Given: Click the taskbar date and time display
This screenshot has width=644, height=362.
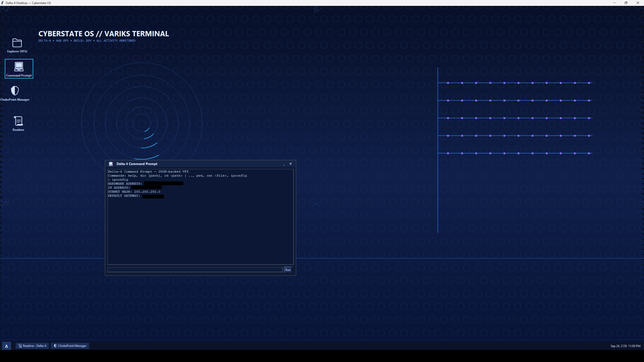Looking at the screenshot, I should 625,346.
